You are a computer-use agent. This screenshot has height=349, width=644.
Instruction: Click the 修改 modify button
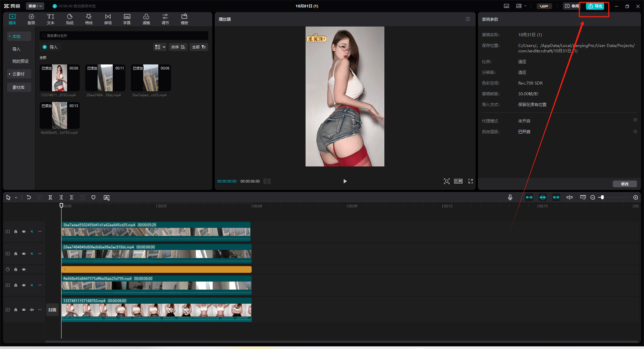click(625, 184)
